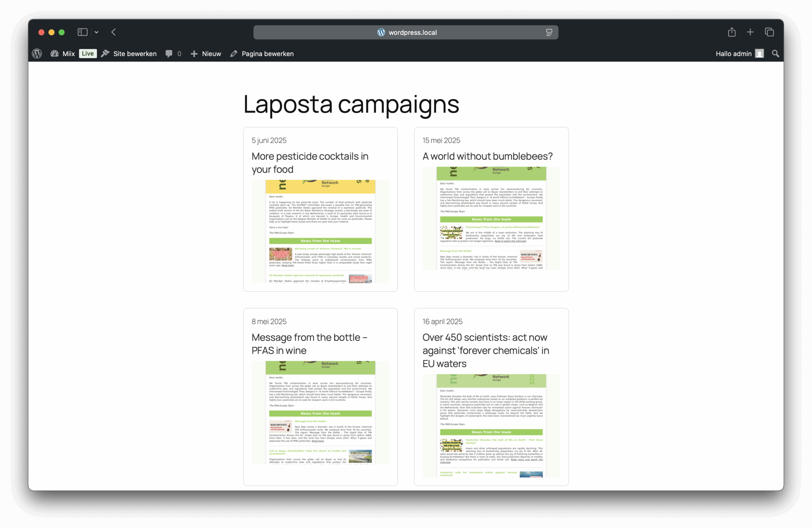
Task: Click the Safari share icon
Action: pos(732,32)
